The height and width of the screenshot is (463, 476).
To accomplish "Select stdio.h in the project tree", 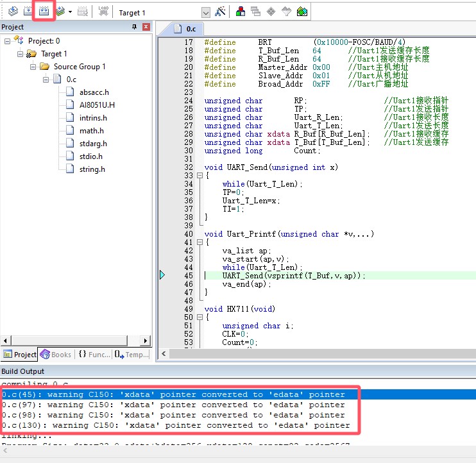I will pos(90,156).
